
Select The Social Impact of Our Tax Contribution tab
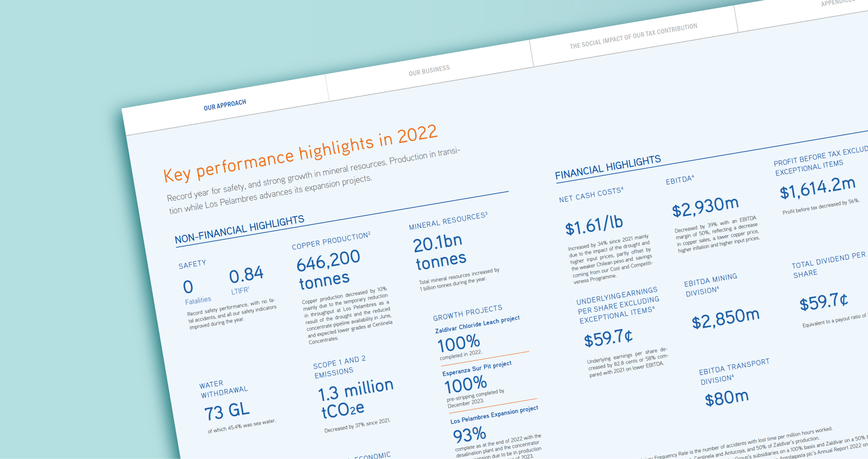pos(633,36)
